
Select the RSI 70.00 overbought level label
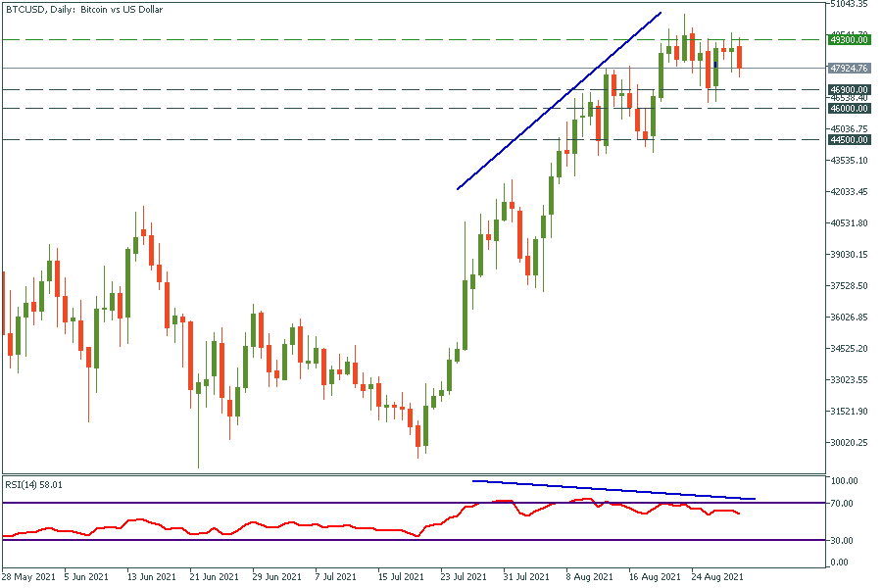pyautogui.click(x=844, y=504)
